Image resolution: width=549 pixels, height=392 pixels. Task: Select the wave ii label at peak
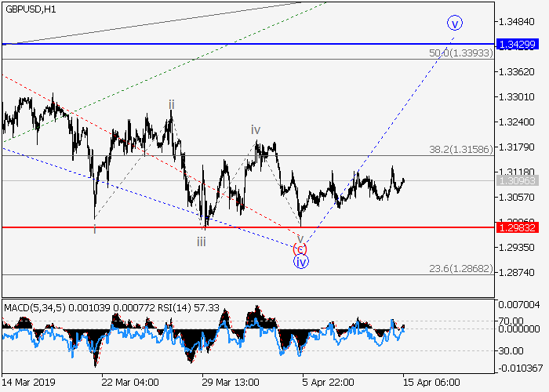point(171,104)
